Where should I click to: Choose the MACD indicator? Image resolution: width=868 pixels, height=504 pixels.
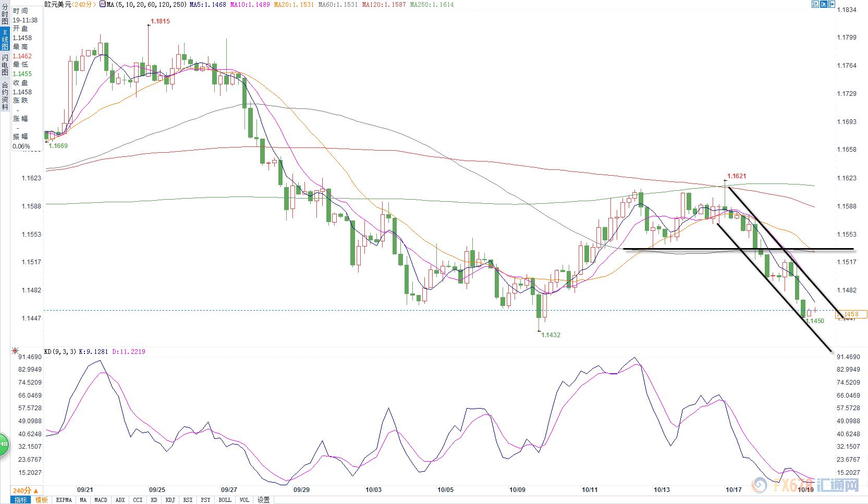tap(101, 500)
